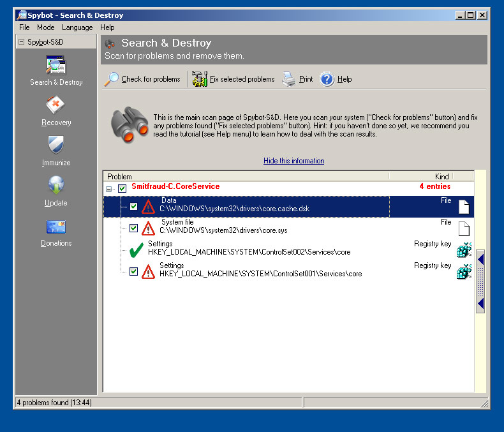504x432 pixels.
Task: Click 'Registry key' kind for ControlSet002 row
Action: [x=433, y=244]
